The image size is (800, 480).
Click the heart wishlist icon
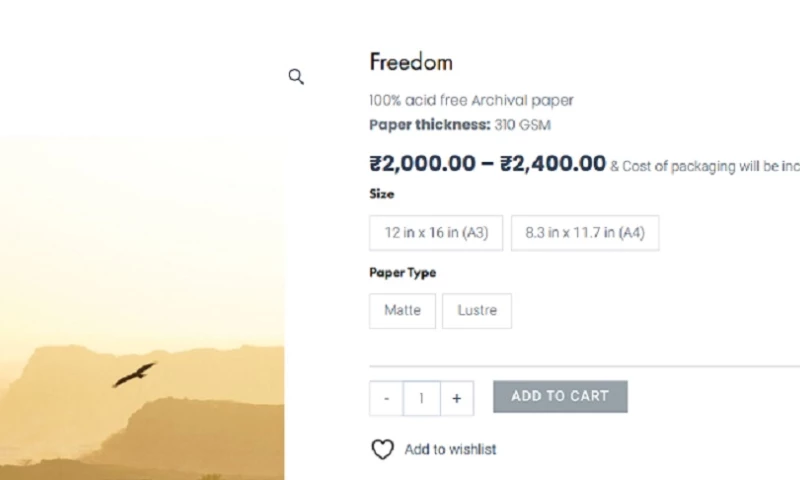[x=382, y=450]
